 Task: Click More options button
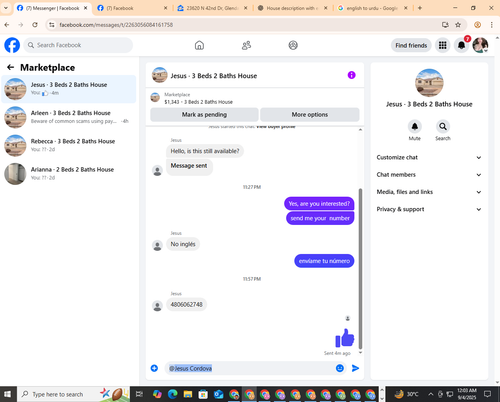(310, 114)
